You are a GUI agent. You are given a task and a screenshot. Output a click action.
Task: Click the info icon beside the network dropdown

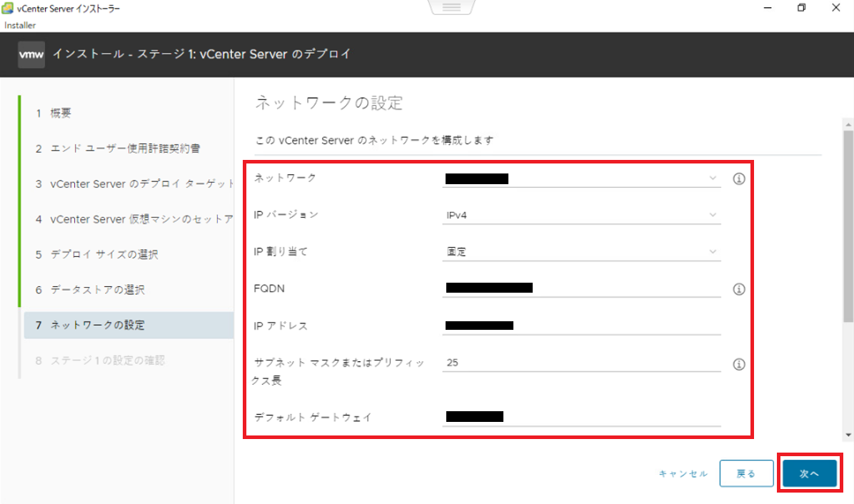[x=738, y=178]
